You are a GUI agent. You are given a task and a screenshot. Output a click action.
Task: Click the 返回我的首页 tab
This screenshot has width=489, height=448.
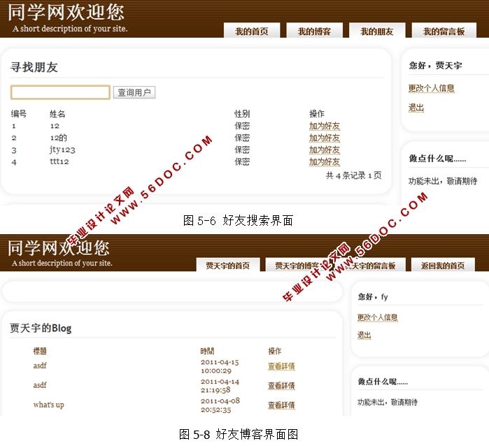point(443,265)
